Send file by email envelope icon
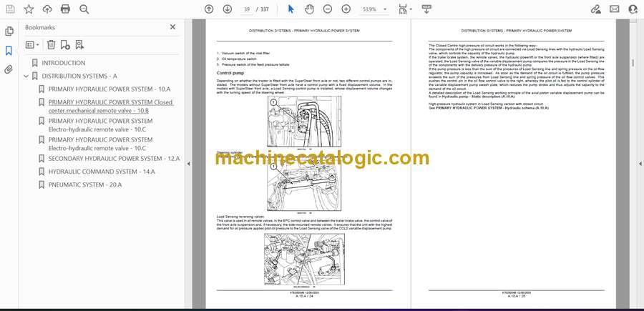 (615, 9)
